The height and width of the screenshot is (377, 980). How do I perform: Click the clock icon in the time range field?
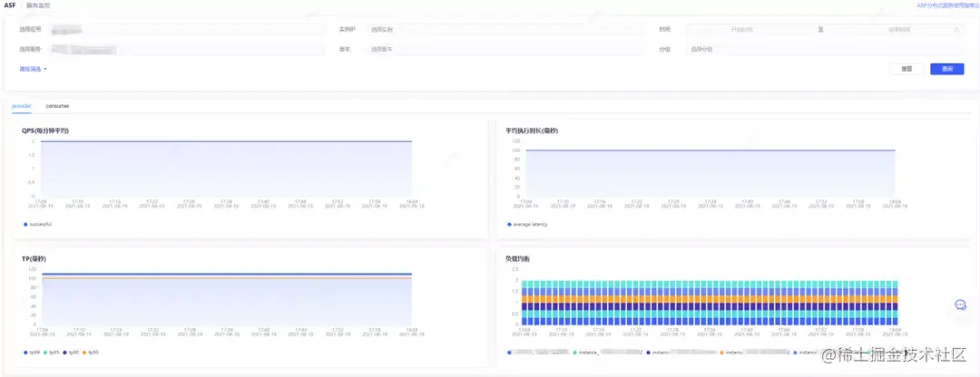click(956, 29)
